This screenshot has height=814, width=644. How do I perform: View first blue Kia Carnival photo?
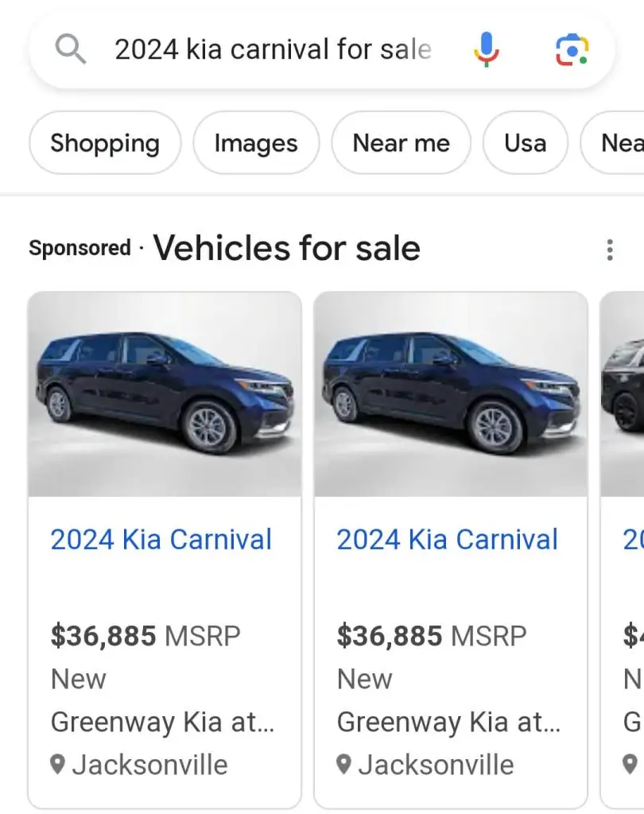(x=165, y=394)
